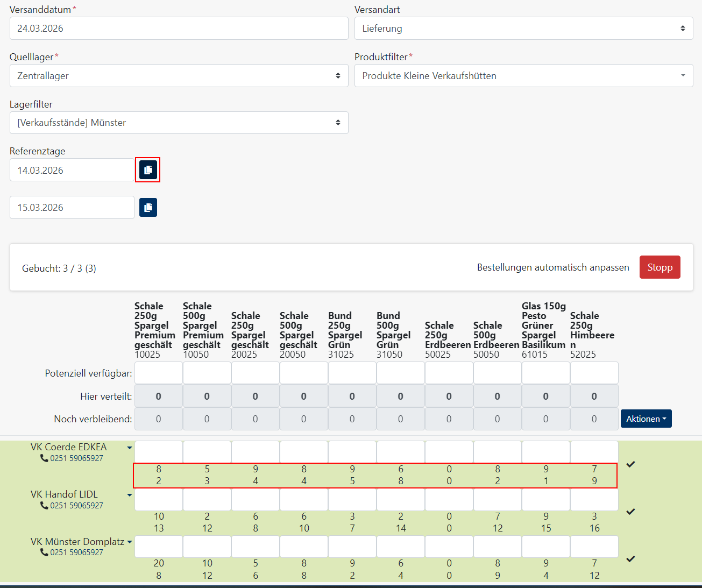This screenshot has width=702, height=588.
Task: Click phone icon under VK Münster Domplatz
Action: tap(44, 552)
